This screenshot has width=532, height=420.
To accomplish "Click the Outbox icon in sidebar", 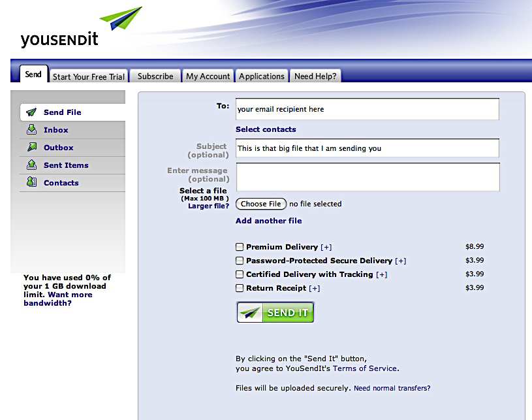I will 32,147.
